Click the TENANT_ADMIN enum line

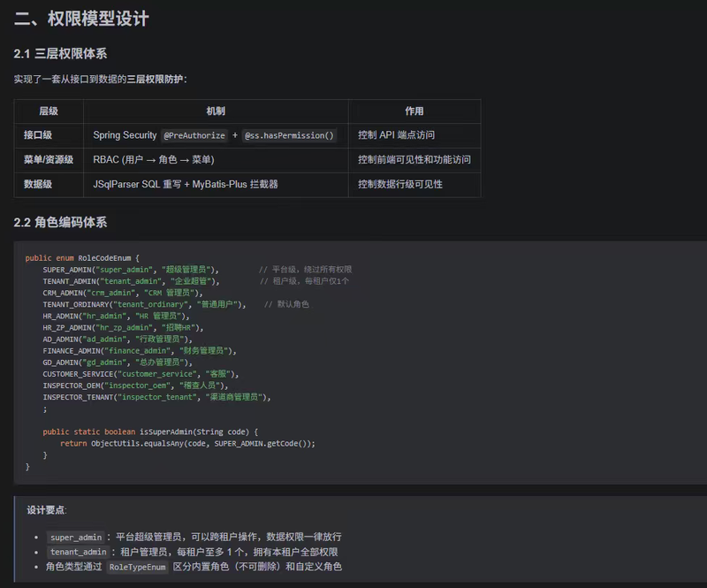(131, 281)
